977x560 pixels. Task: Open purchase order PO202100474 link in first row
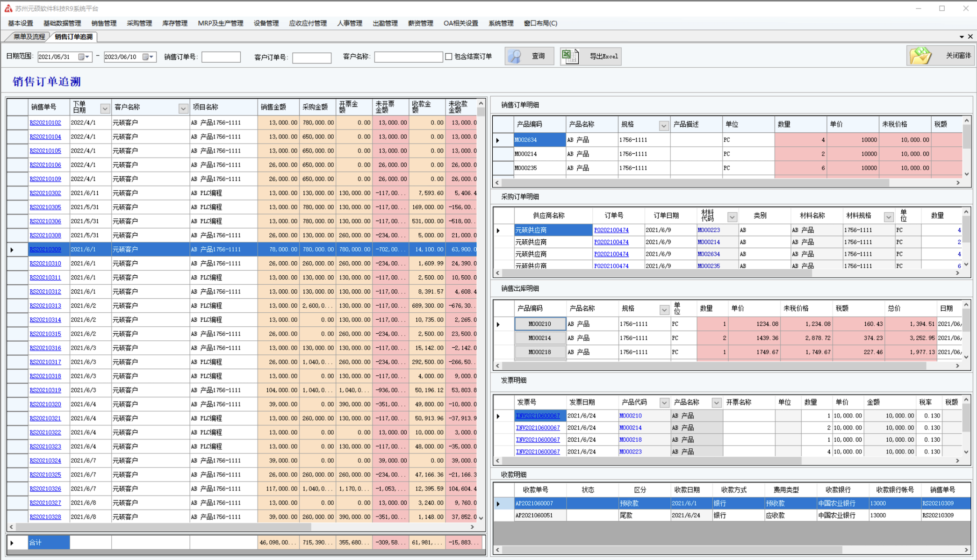point(611,230)
